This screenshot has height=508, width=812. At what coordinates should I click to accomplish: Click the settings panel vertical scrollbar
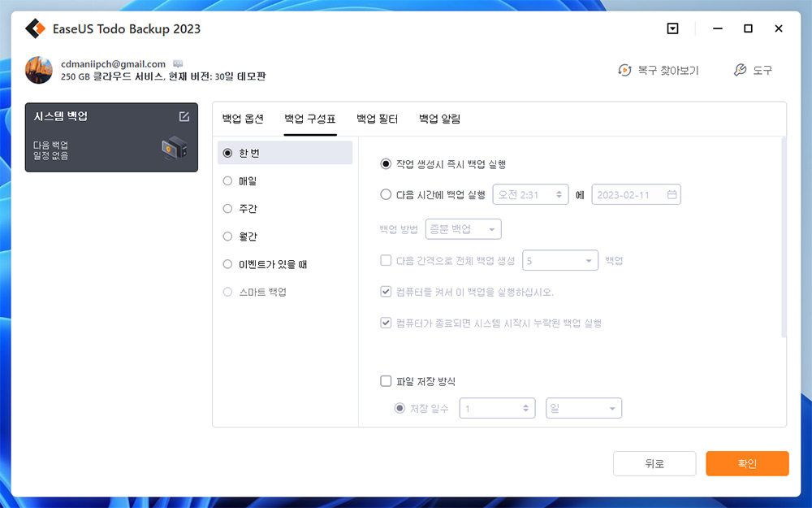click(784, 237)
